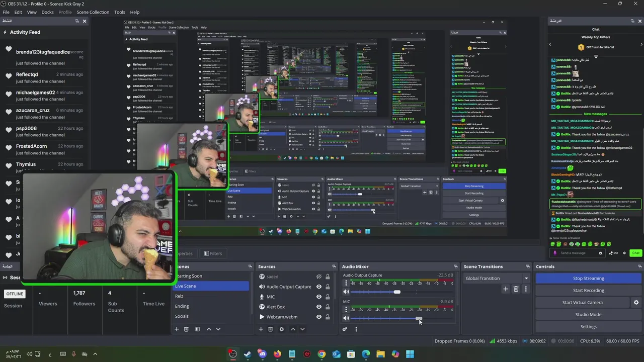Open Google Chrome from the taskbar
Viewport: 644px width, 362px height.
pyautogui.click(x=321, y=354)
